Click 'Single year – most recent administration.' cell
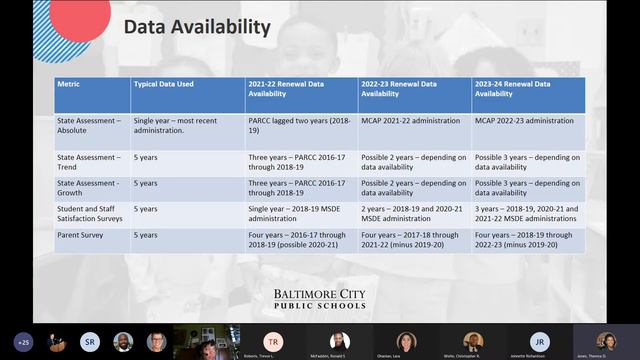Image resolution: width=640 pixels, height=360 pixels. [x=188, y=132]
